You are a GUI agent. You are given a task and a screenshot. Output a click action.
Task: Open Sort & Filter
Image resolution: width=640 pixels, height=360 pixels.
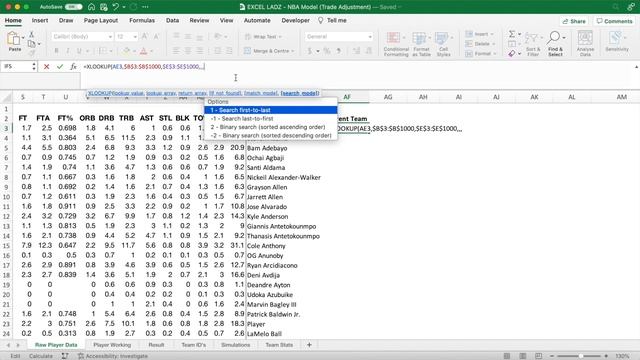pyautogui.click(x=533, y=44)
